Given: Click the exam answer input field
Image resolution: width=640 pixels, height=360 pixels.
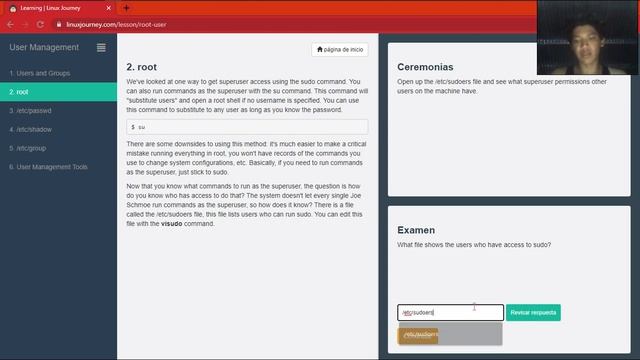Looking at the screenshot, I should (450, 313).
